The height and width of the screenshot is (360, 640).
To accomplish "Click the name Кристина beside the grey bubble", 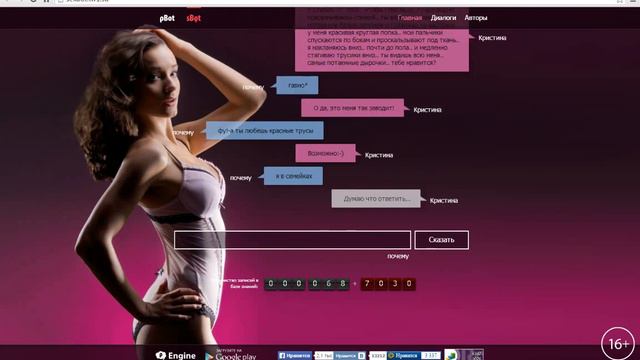I will (444, 200).
